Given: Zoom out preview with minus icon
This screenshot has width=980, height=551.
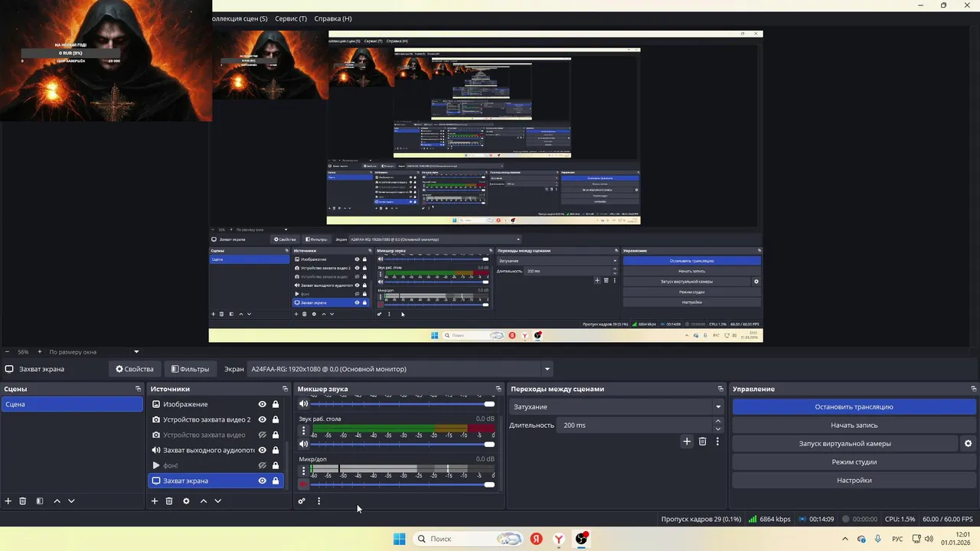Looking at the screenshot, I should pyautogui.click(x=8, y=352).
